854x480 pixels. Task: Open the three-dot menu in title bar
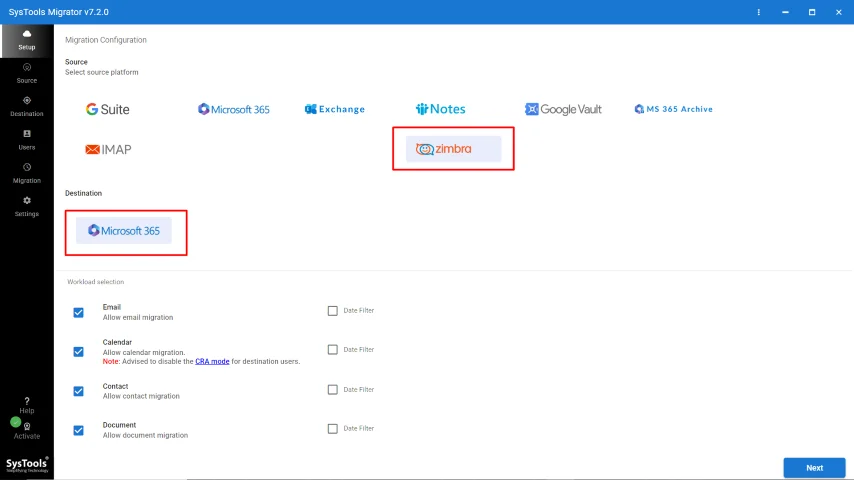point(758,12)
